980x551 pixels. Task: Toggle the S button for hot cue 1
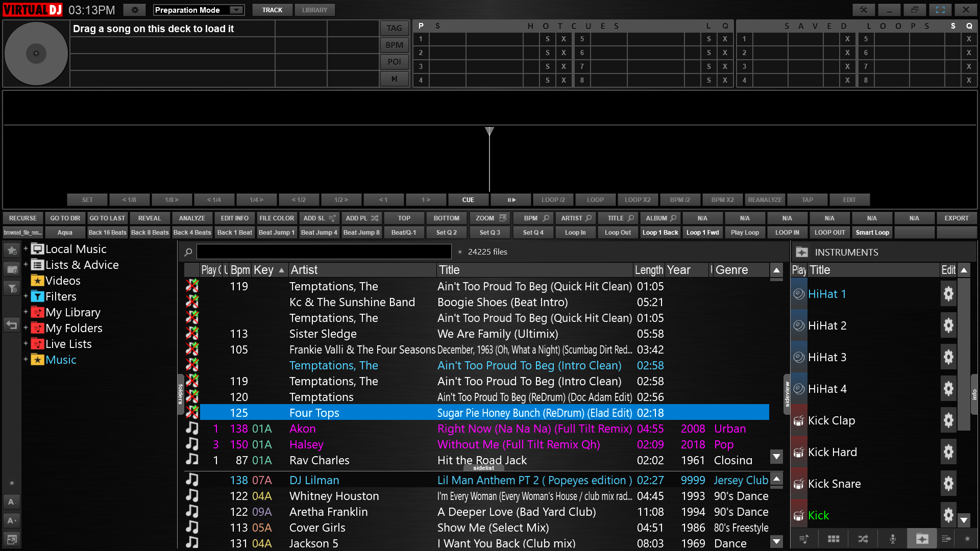pyautogui.click(x=547, y=39)
